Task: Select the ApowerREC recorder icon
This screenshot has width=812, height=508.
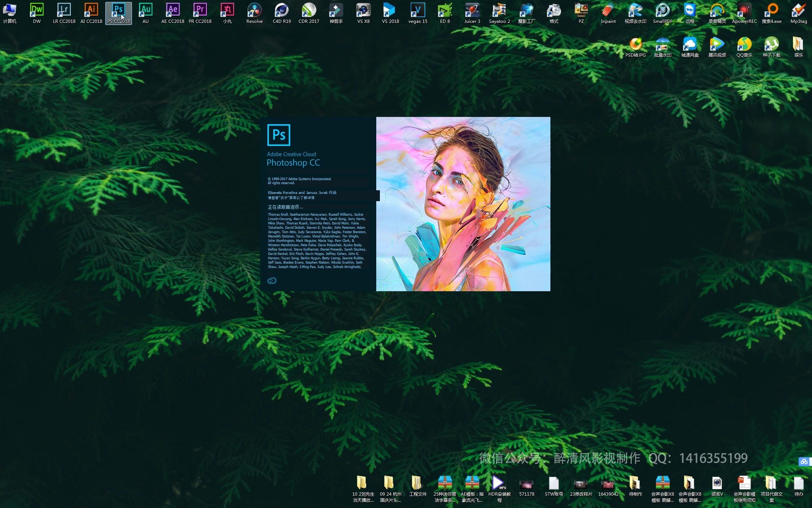Action: (x=744, y=11)
